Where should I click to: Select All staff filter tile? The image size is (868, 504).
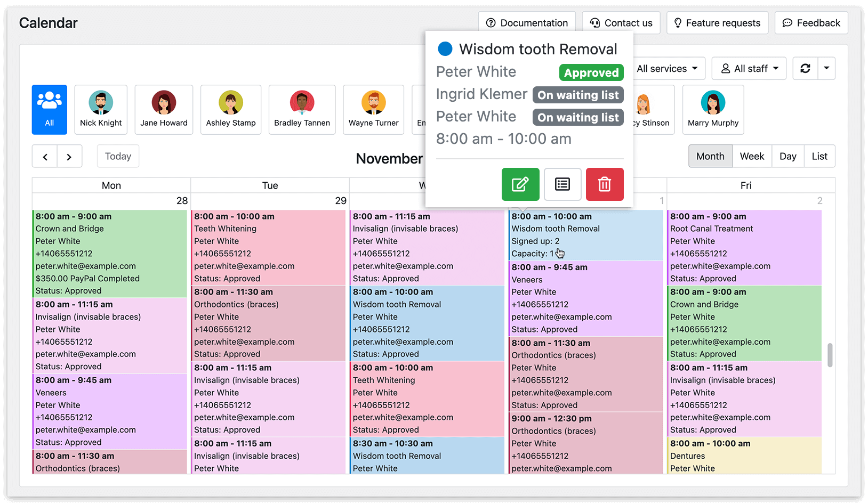[x=50, y=109]
